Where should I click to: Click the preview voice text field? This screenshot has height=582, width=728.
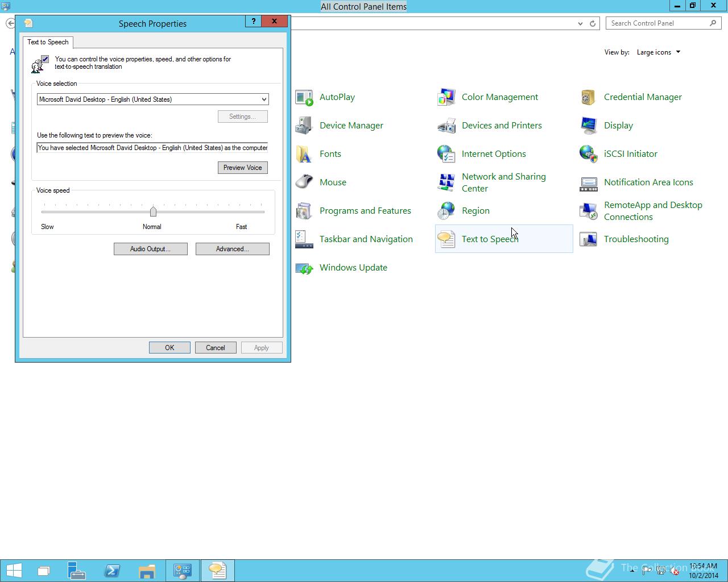[152, 148]
